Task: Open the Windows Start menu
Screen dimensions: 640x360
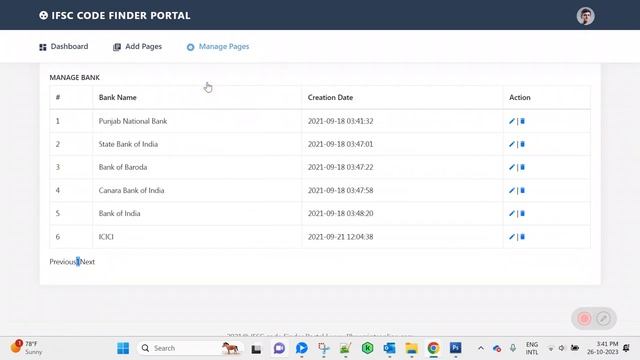Action: (x=123, y=348)
